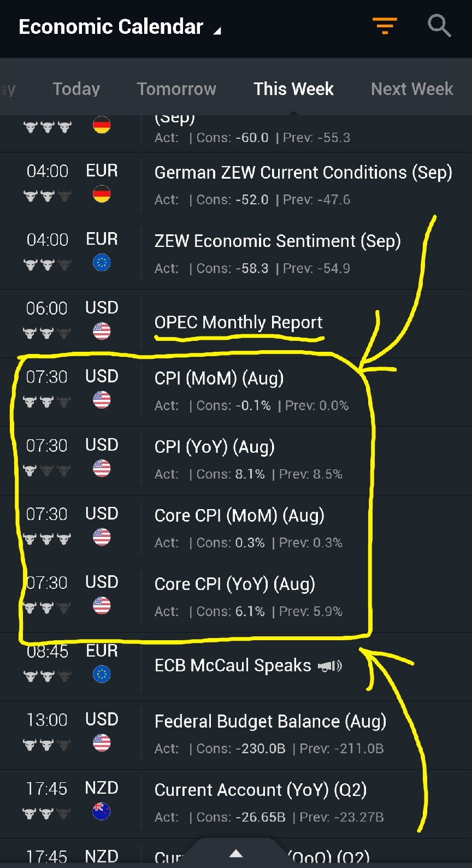
Task: Open the orange filter icon
Action: (385, 26)
